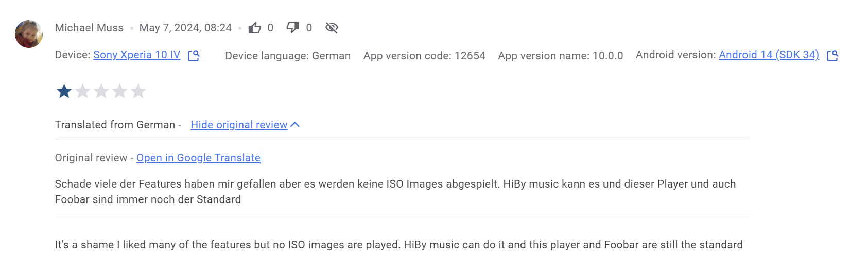Open in Google Translate link
Image resolution: width=868 pixels, height=269 pixels.
(198, 158)
